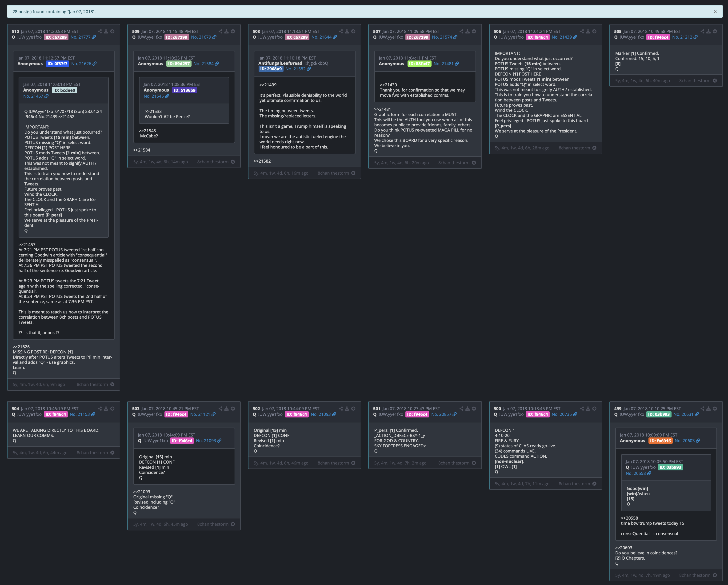
Task: Download post 506 with the download icon
Action: pos(588,31)
